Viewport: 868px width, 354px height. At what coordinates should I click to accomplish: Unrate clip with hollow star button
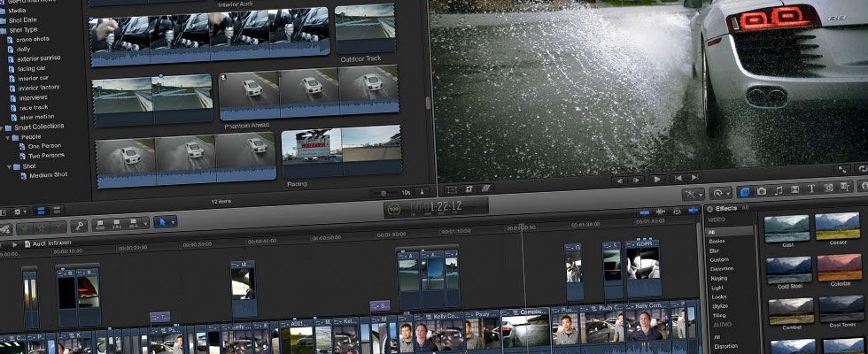click(x=41, y=227)
